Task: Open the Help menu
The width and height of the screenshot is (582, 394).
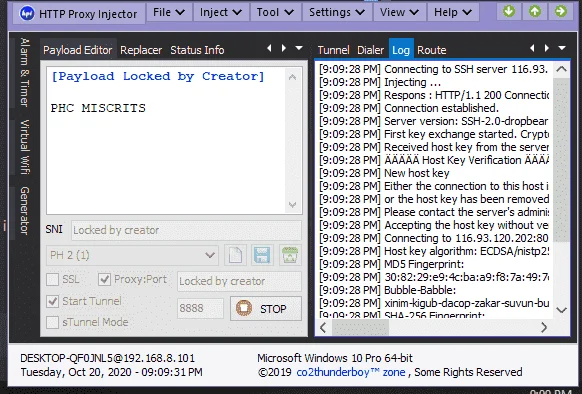Action: pyautogui.click(x=453, y=12)
